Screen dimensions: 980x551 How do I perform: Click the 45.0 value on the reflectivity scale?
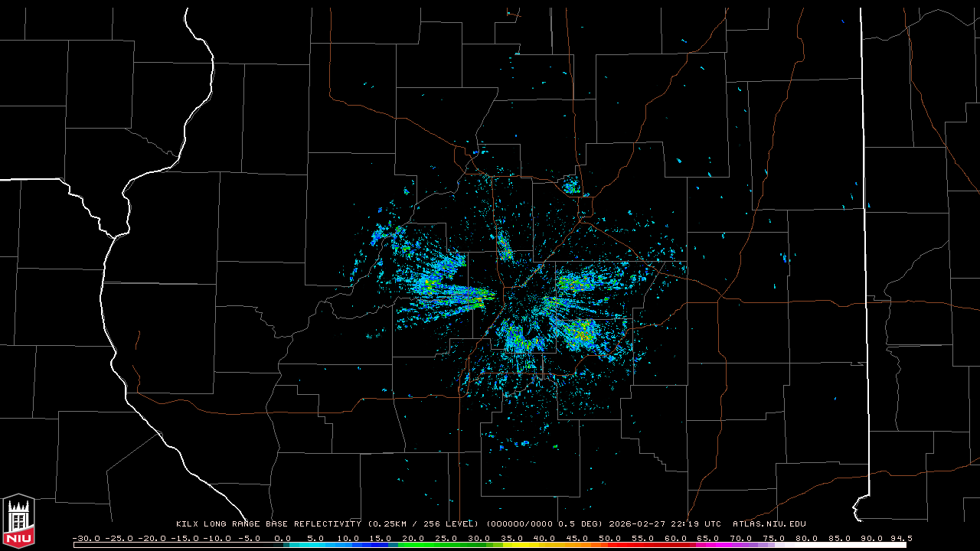(578, 538)
